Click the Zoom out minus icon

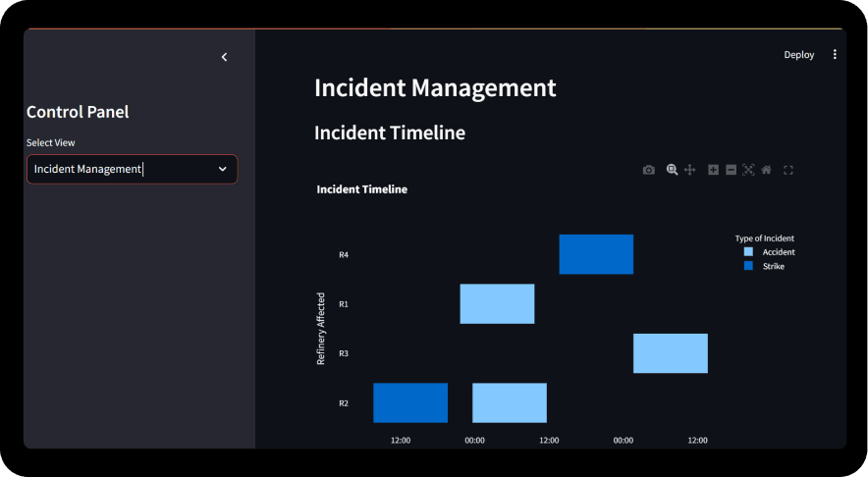point(731,170)
